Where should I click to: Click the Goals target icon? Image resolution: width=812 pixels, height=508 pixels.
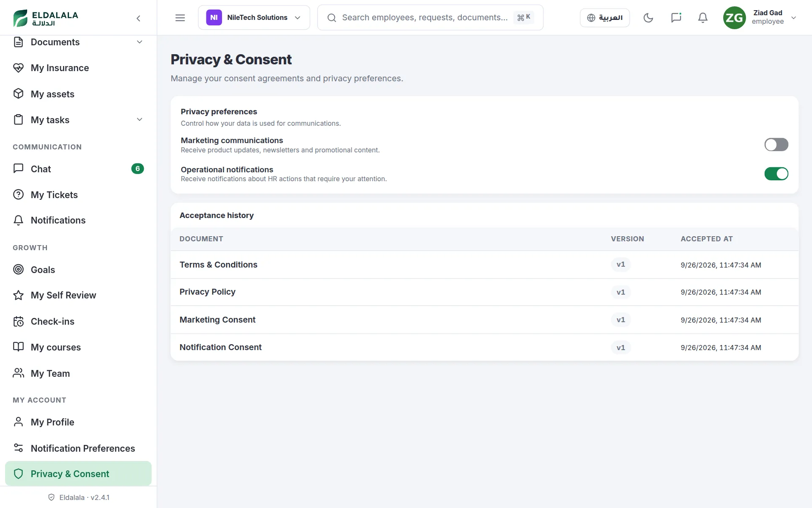click(18, 269)
